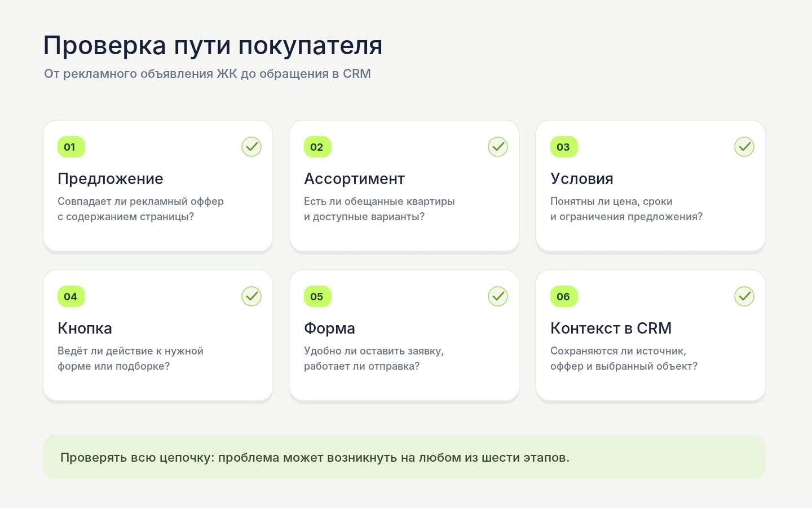Select the green 05 step badge
This screenshot has width=812, height=508.
[317, 296]
